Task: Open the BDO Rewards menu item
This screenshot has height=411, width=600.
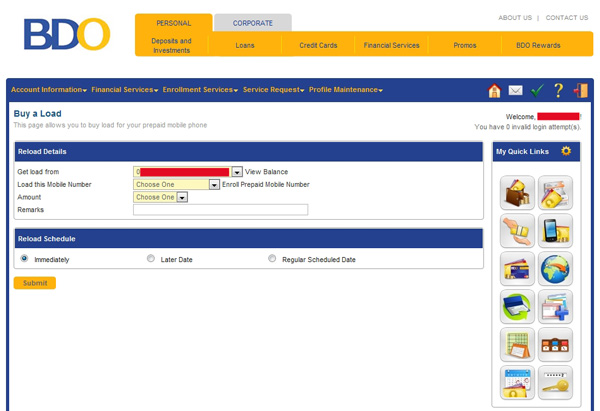Action: [538, 46]
